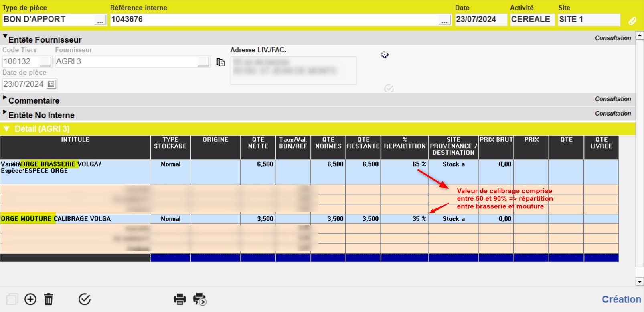Click the add (plus) circle icon
The height and width of the screenshot is (312, 644).
point(30,299)
